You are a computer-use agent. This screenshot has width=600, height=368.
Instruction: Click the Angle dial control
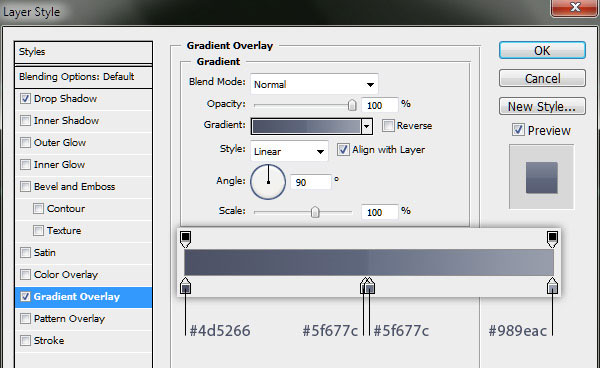[x=268, y=182]
